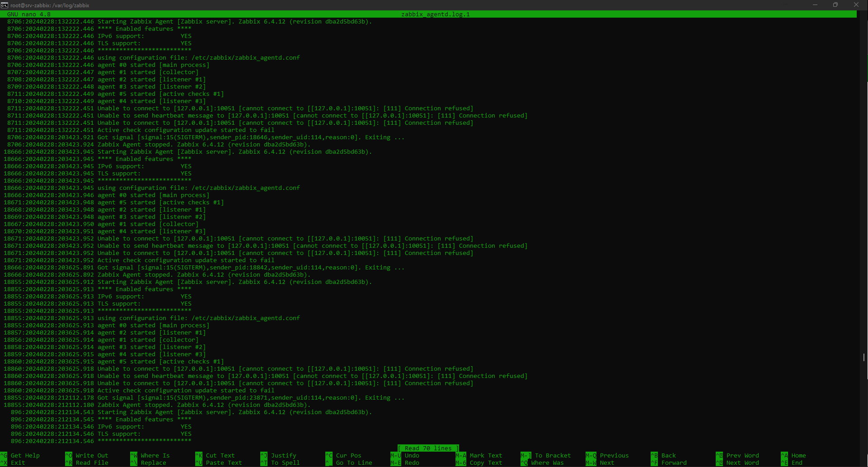Click the SIGTERM line with sender_pid:23871
Viewport: 868px width, 467px height.
pos(204,398)
